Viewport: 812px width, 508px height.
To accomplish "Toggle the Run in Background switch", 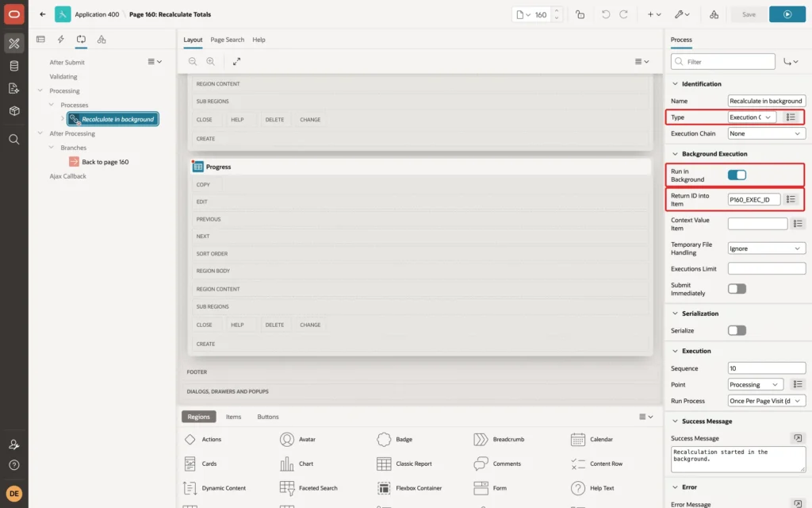I will tap(737, 175).
